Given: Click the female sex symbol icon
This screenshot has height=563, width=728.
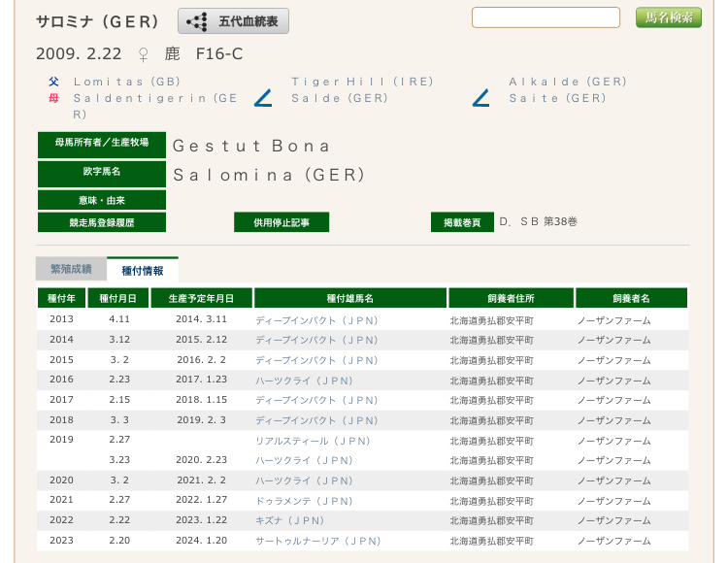Looking at the screenshot, I should pyautogui.click(x=143, y=54).
